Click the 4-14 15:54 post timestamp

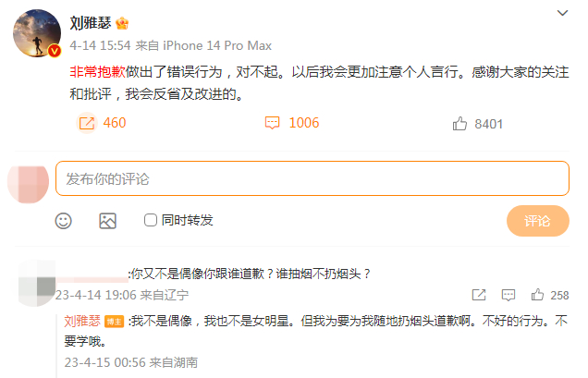coord(100,46)
